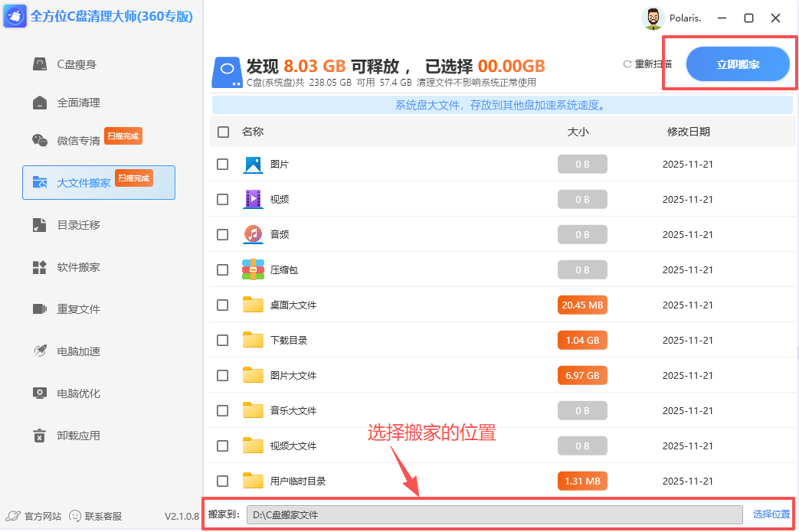Select the 下载目录 folder checkbox
The image size is (799, 532).
tap(222, 340)
